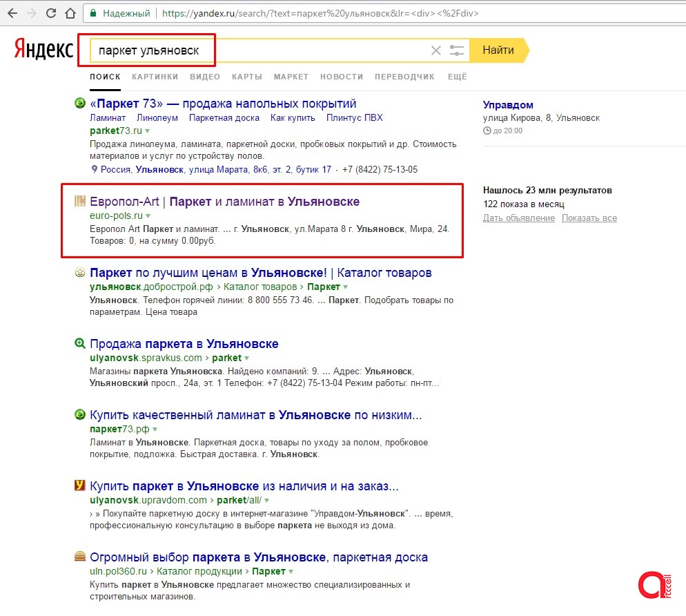Viewport: 686px width, 616px height.
Task: Click Каталог продукции breadcrumb under uln.pol360.ru
Action: coord(199,571)
